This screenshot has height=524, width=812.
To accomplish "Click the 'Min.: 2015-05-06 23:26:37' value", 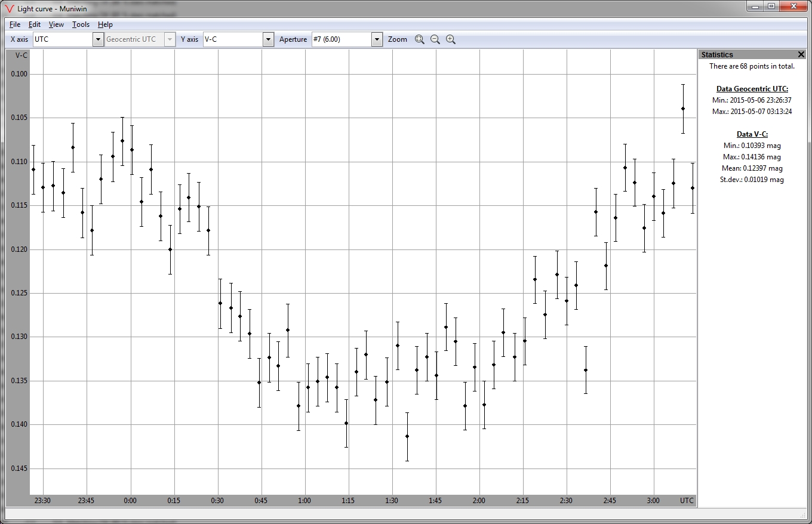I will tap(752, 100).
